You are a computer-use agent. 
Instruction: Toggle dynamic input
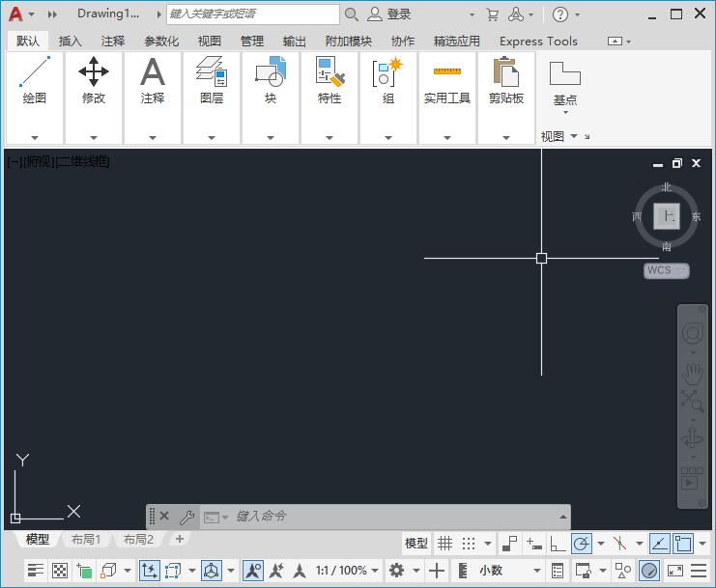[x=533, y=544]
